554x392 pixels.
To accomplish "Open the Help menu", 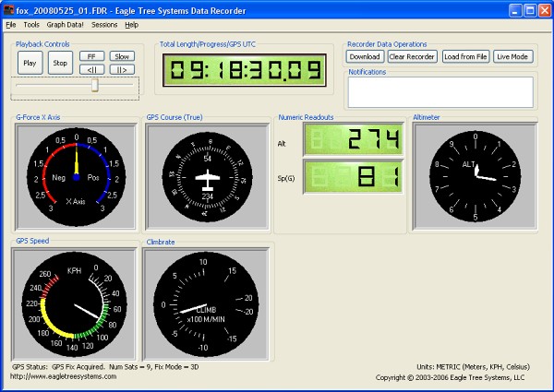I will coord(132,24).
